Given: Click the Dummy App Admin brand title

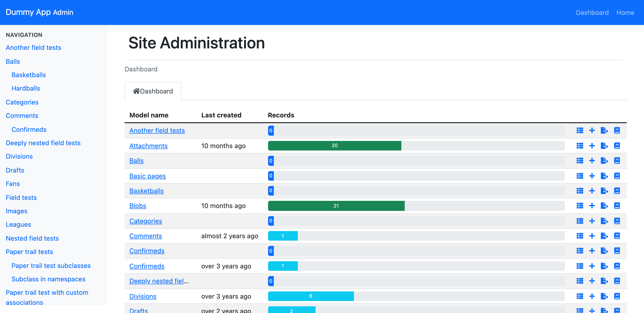Looking at the screenshot, I should pyautogui.click(x=40, y=12).
